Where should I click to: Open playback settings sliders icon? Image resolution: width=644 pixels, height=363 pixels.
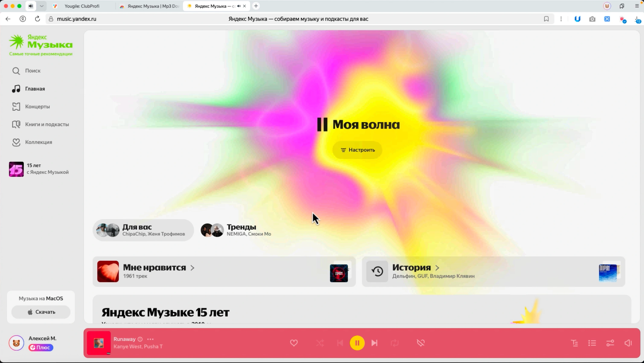click(x=610, y=343)
